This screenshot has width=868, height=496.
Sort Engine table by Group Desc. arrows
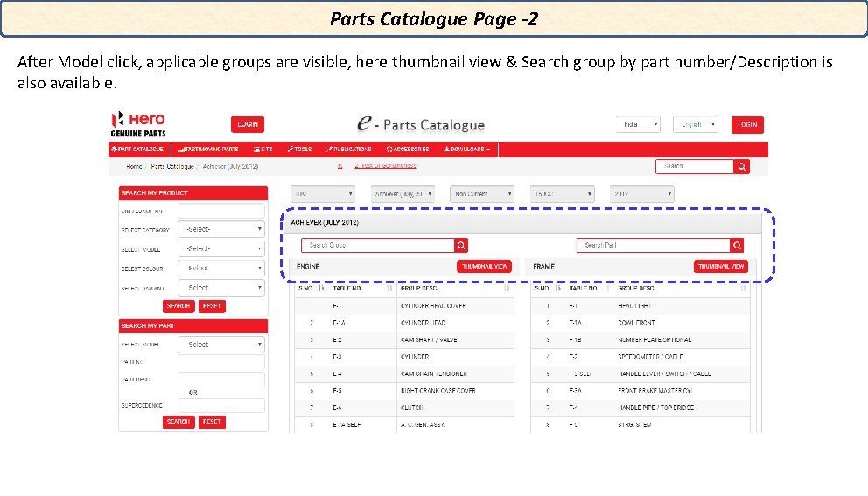click(x=507, y=289)
